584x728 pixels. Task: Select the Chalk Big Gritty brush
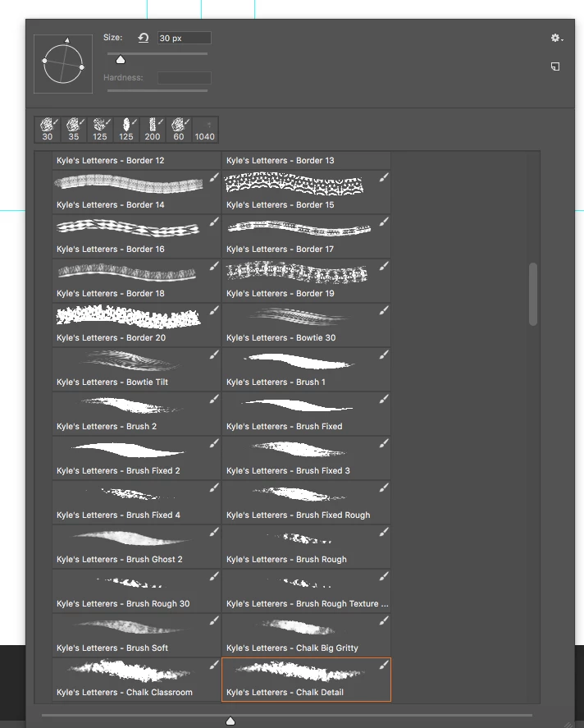(306, 635)
